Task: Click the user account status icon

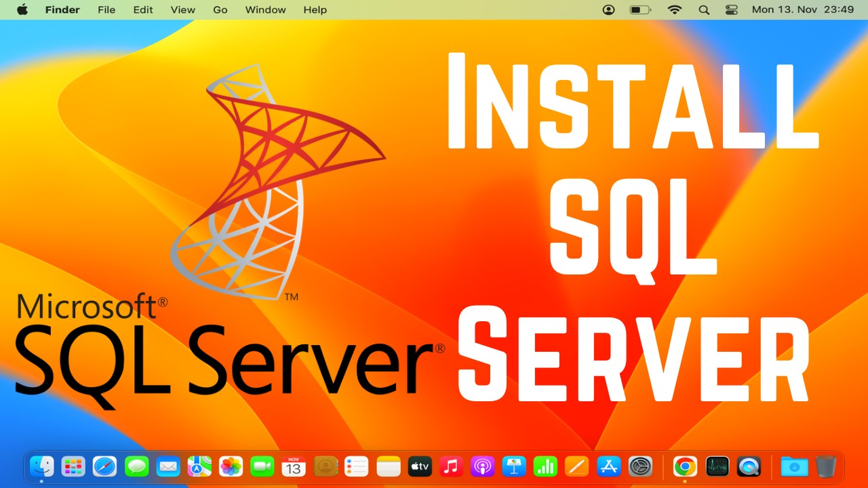Action: point(609,9)
